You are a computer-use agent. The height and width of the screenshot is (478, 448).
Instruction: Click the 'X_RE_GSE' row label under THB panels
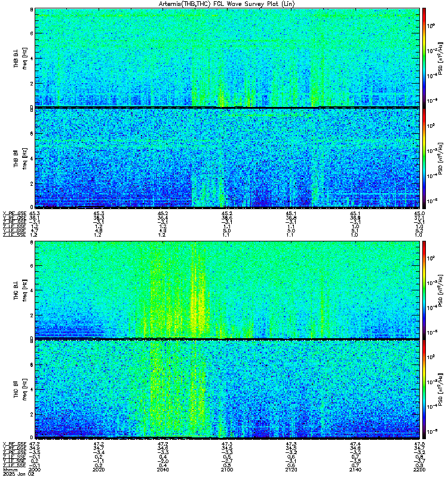[x=14, y=214]
